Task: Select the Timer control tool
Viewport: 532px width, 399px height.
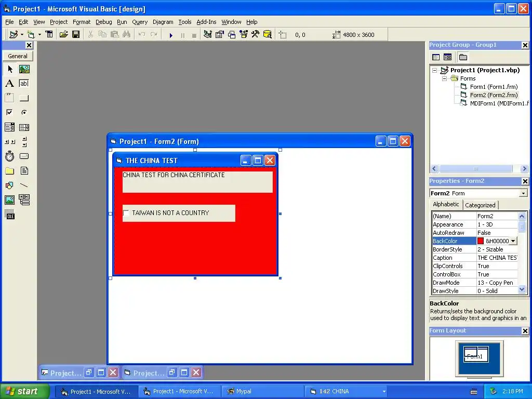Action: (x=10, y=156)
